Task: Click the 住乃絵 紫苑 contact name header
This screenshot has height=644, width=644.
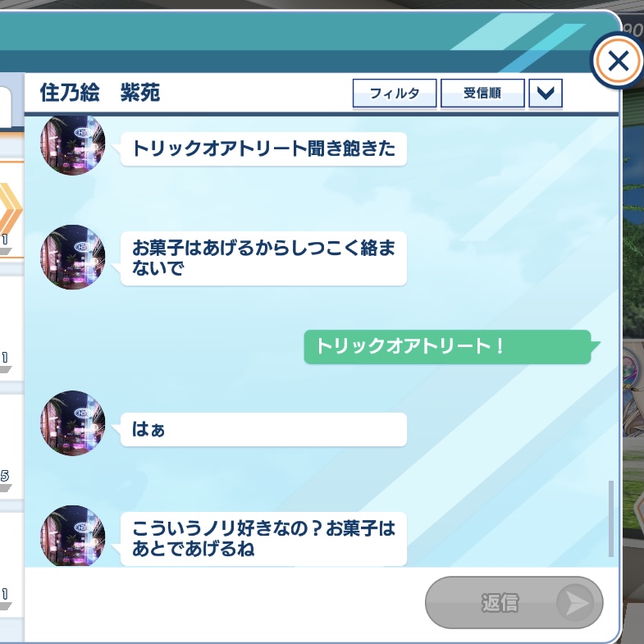Action: (x=100, y=93)
